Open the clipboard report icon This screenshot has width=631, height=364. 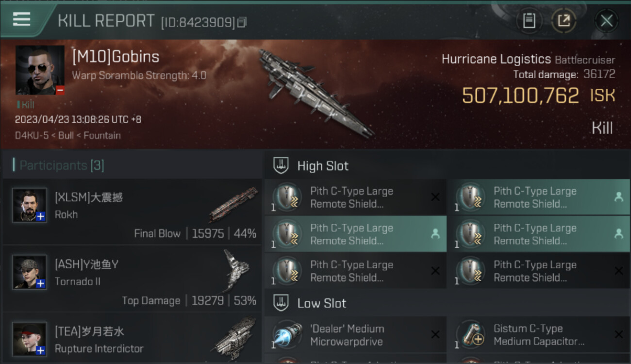(529, 21)
